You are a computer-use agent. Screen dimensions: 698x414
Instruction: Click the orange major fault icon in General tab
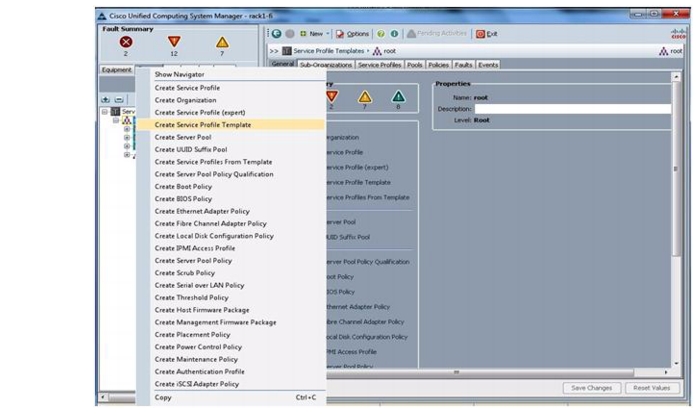pyautogui.click(x=332, y=97)
